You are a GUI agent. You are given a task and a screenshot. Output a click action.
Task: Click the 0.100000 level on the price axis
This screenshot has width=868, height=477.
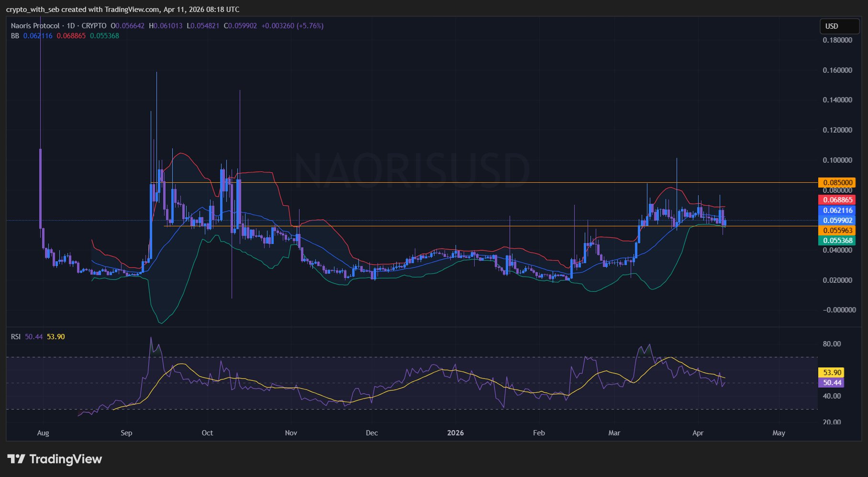coord(837,160)
